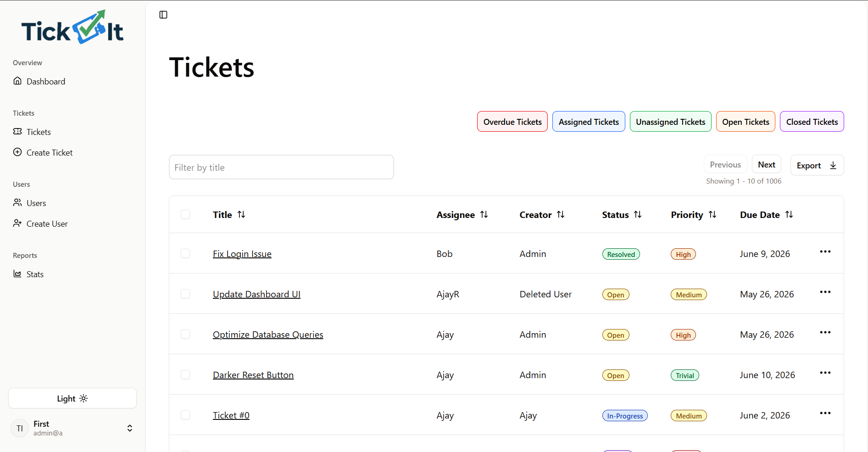Open actions menu for Fix Login Issue
The image size is (868, 452).
click(x=825, y=251)
